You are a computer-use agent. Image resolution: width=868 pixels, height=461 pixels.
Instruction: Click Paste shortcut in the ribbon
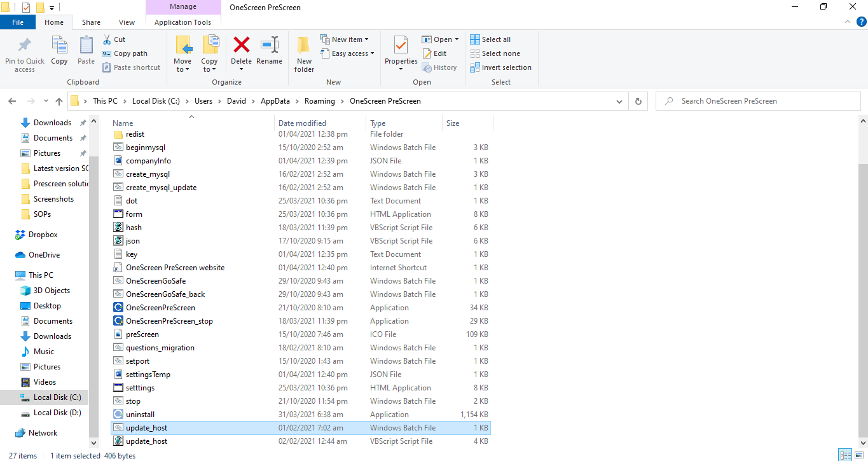point(131,67)
